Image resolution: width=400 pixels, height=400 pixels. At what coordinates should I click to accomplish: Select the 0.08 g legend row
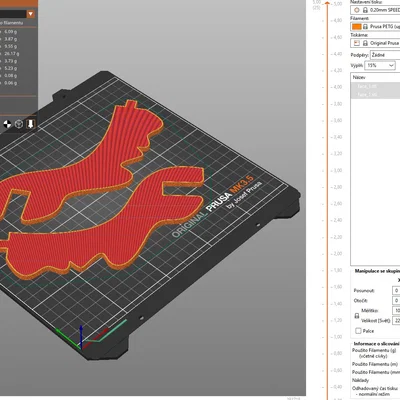[x=10, y=76]
